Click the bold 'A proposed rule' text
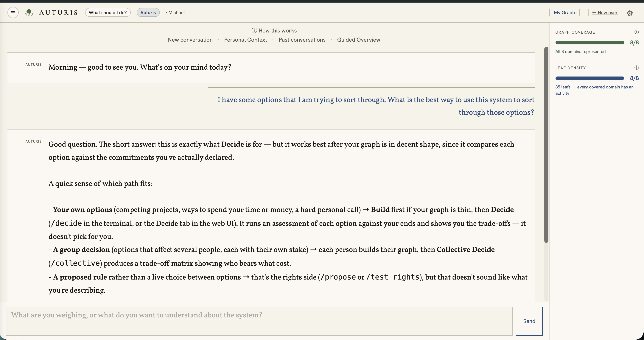This screenshot has width=644, height=340. pos(80,277)
